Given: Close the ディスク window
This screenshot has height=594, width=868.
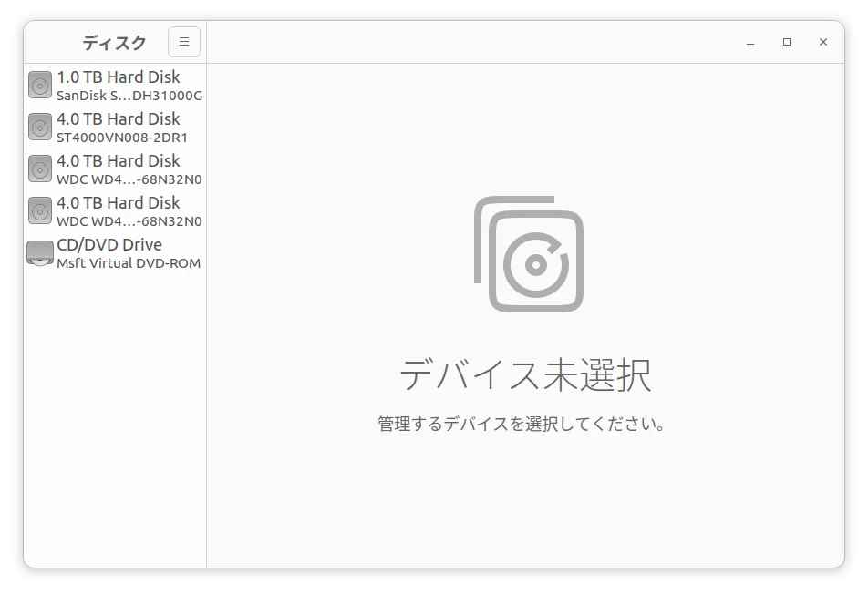Looking at the screenshot, I should [x=823, y=42].
